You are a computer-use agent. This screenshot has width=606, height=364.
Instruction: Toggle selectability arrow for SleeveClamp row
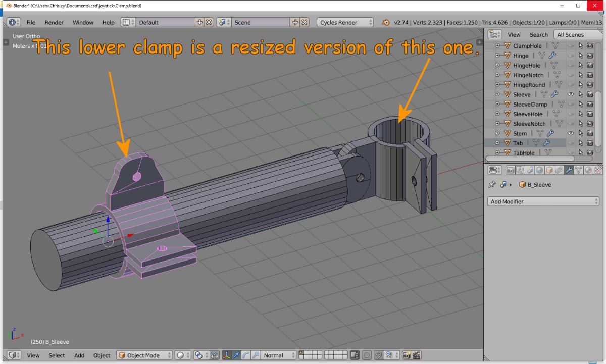[x=580, y=104]
